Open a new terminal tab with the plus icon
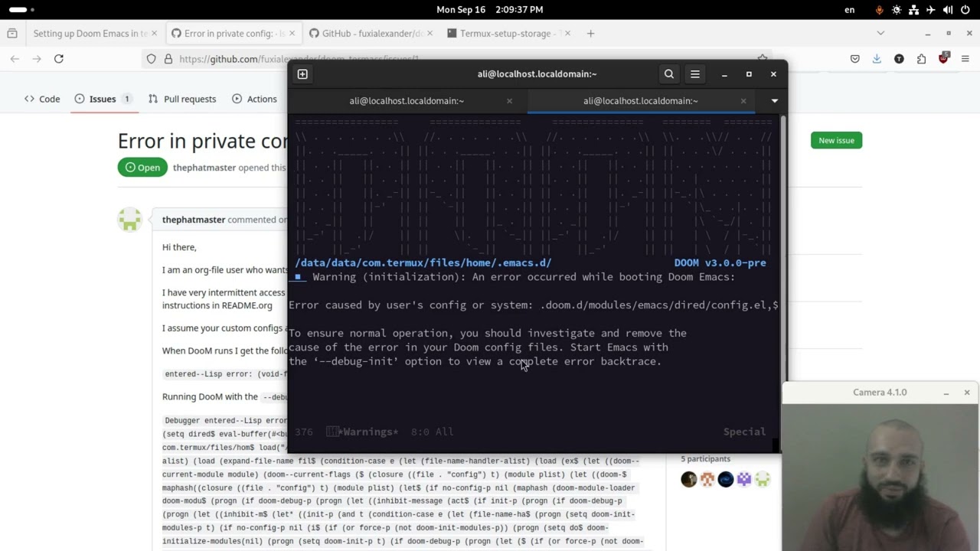Image resolution: width=980 pixels, height=551 pixels. [x=302, y=74]
